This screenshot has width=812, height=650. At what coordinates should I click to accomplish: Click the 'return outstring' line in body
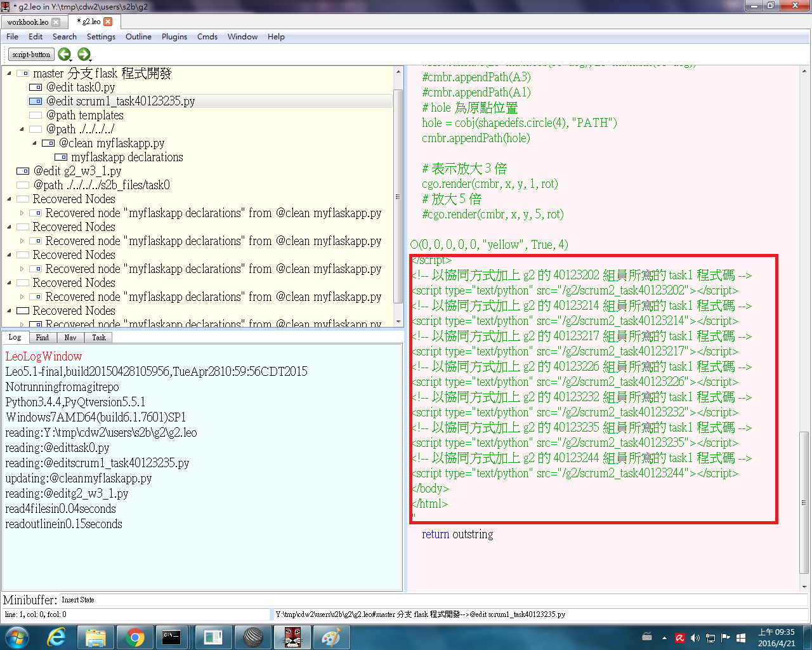pos(457,534)
